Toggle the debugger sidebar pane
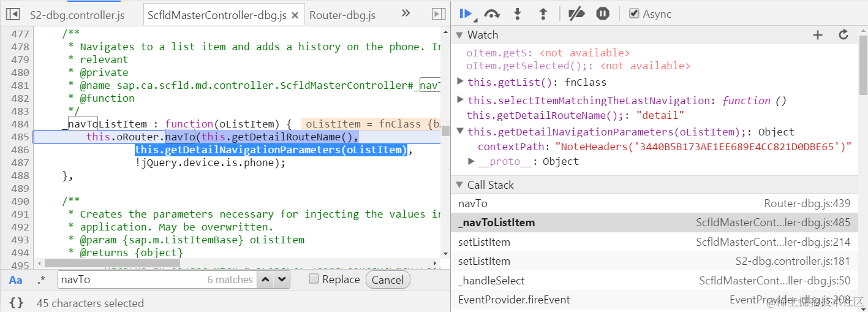 (439, 13)
